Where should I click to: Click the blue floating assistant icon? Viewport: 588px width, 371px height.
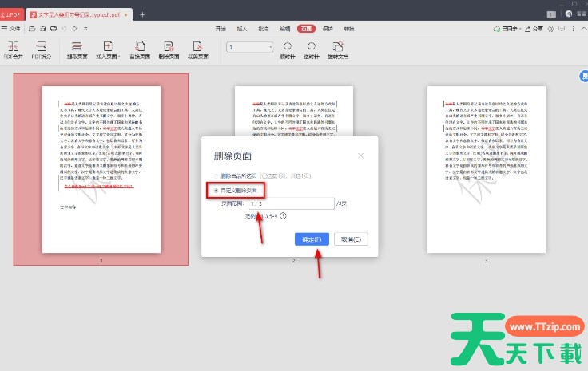(x=583, y=76)
